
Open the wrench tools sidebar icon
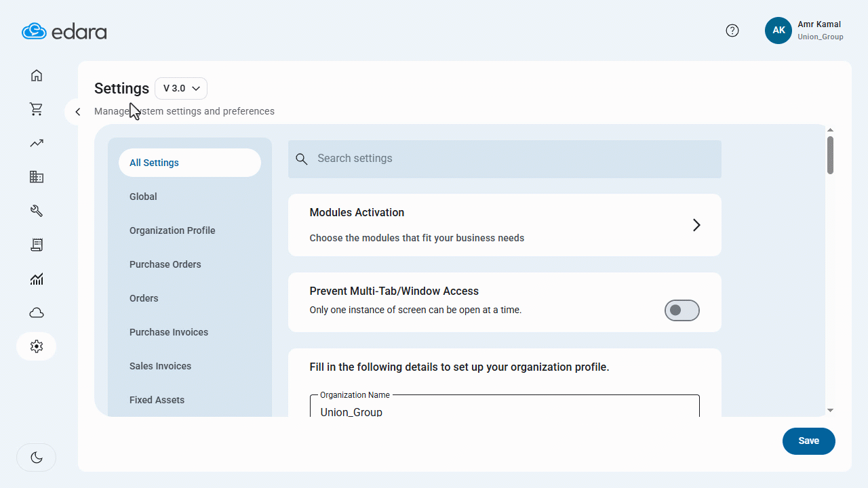37,211
